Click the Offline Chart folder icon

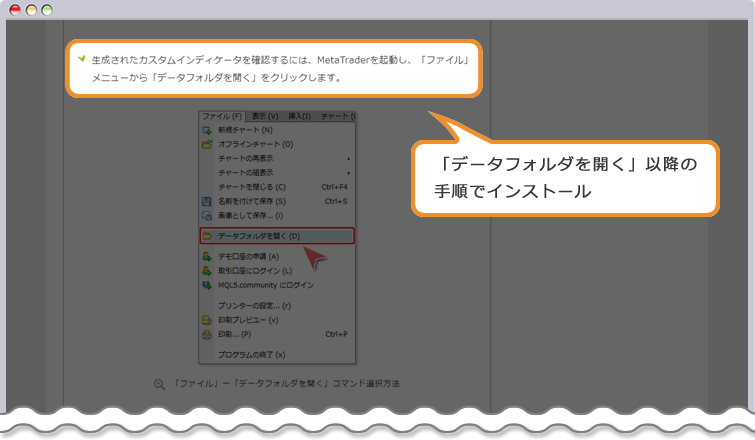pyautogui.click(x=207, y=144)
